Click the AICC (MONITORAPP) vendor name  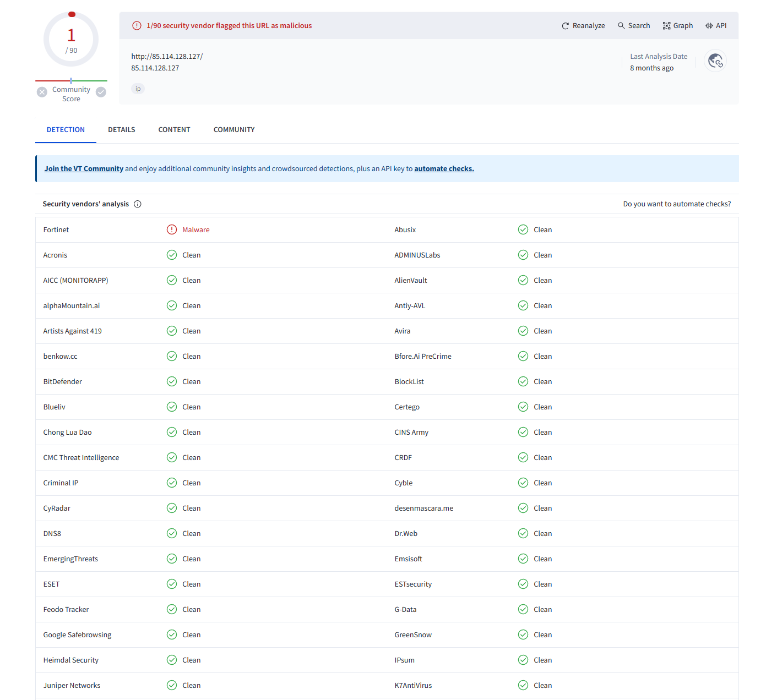pos(75,281)
